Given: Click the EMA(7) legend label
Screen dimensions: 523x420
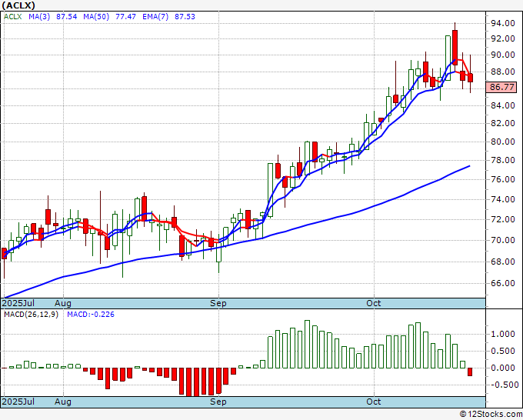Looking at the screenshot, I should [155, 17].
